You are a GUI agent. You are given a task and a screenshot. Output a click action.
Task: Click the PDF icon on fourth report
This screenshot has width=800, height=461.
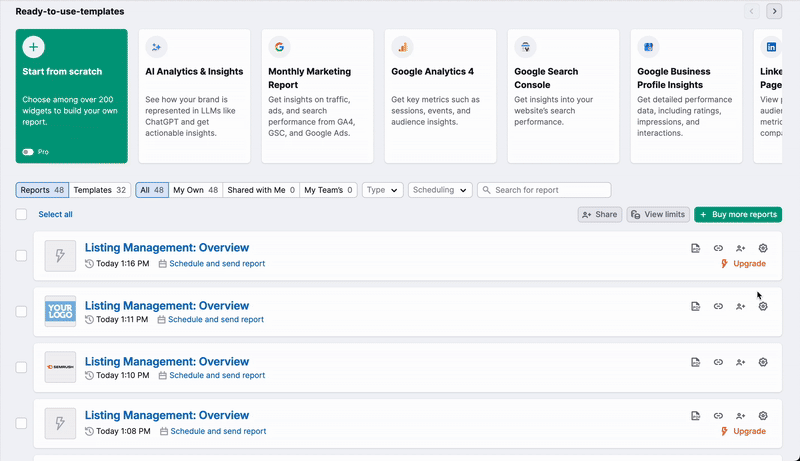(695, 416)
